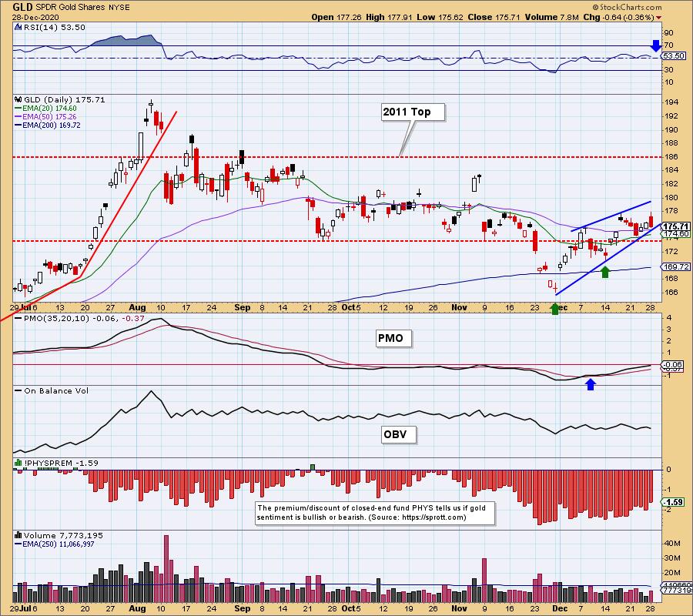Click the PMO label box

pos(393,339)
